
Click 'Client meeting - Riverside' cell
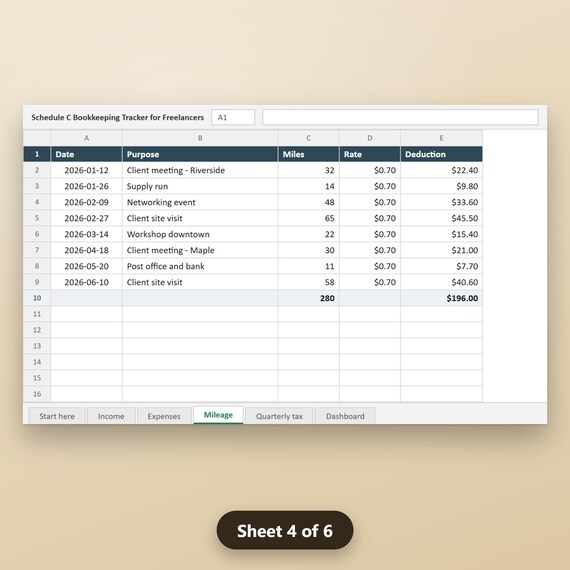200,170
